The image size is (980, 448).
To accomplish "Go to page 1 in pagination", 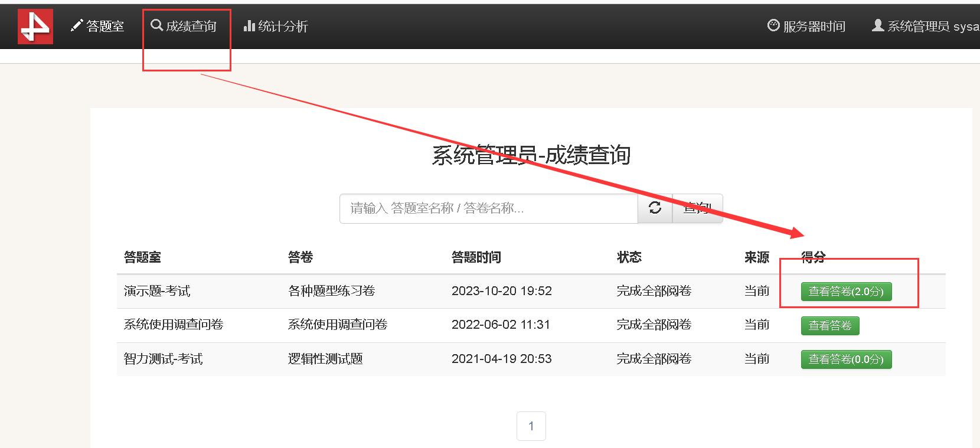I will 531,426.
